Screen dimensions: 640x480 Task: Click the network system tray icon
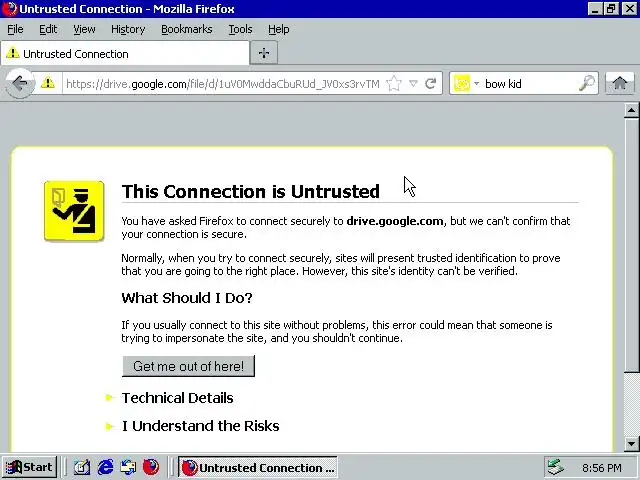click(555, 467)
